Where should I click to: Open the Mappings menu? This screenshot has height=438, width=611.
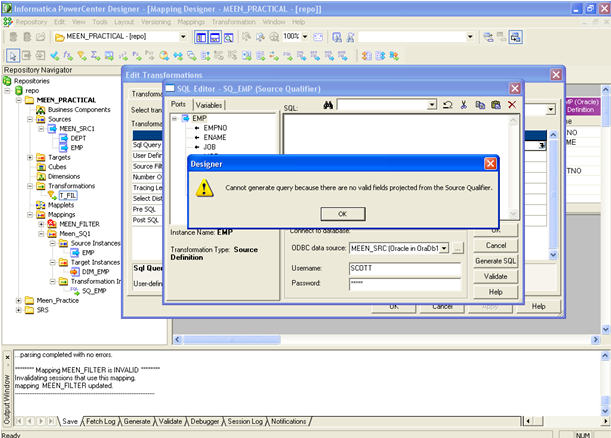pyautogui.click(x=191, y=22)
